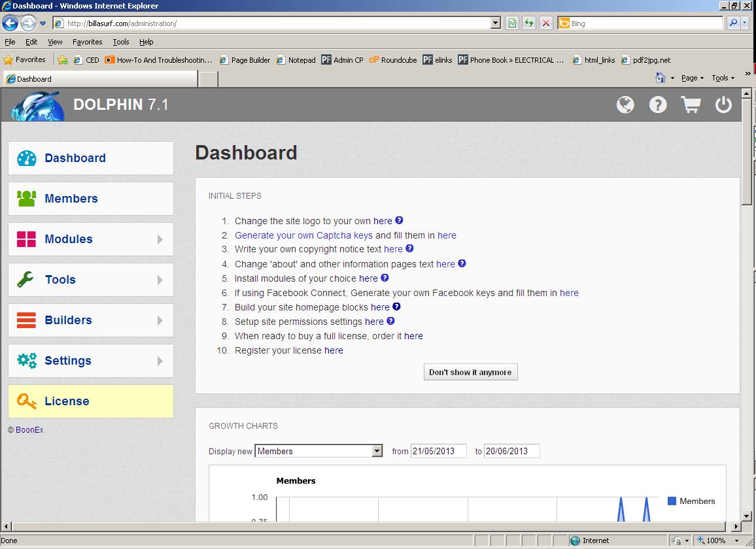Click the power logout icon
756x549 pixels.
pyautogui.click(x=723, y=105)
